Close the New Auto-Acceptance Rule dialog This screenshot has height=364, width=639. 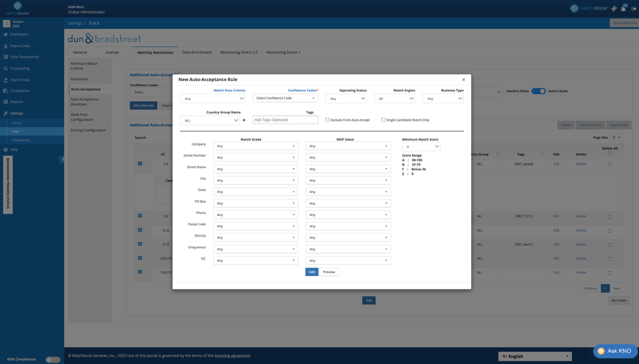click(463, 80)
